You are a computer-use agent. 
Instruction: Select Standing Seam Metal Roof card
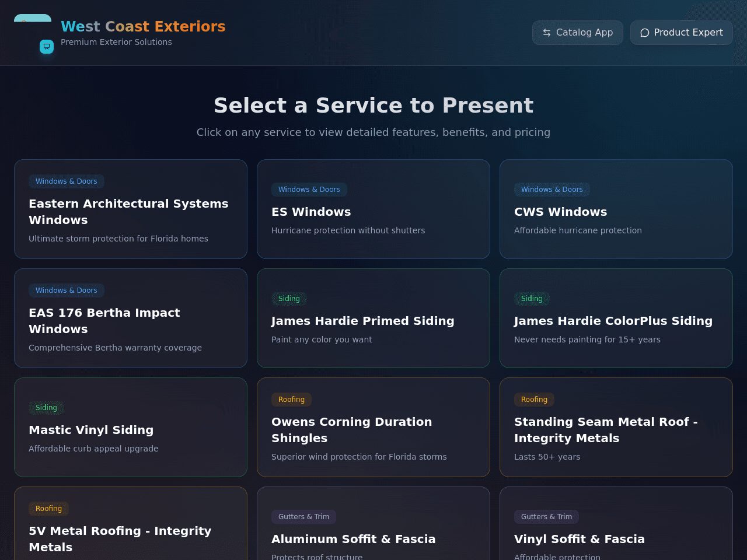[x=616, y=427]
